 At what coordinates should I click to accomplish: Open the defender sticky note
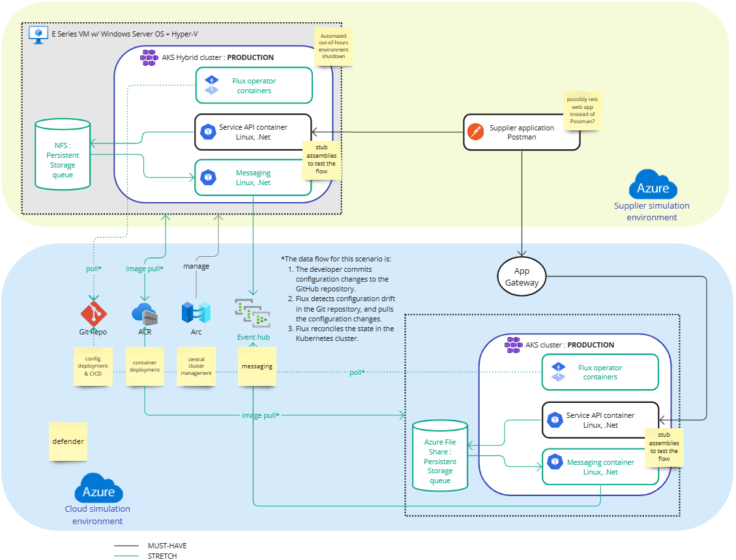tap(68, 441)
